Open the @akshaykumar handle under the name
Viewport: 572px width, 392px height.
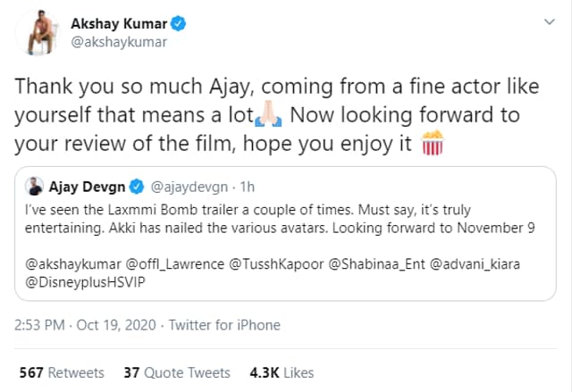119,42
